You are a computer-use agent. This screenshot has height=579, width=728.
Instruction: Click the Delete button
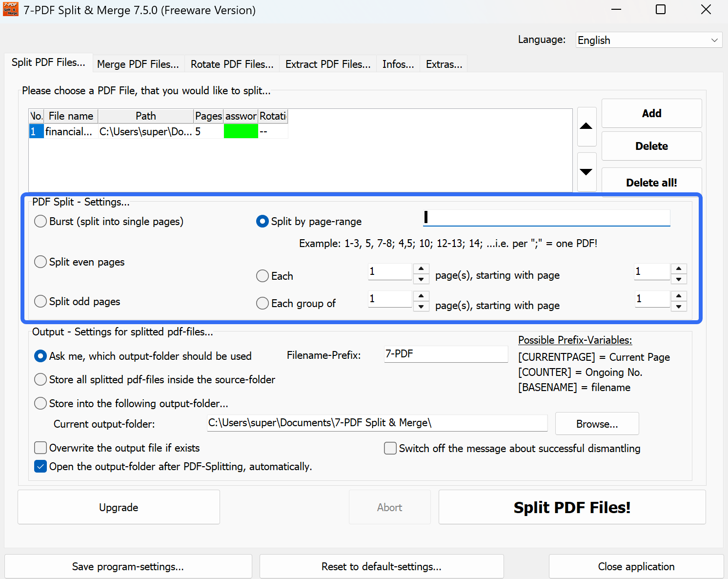point(652,146)
